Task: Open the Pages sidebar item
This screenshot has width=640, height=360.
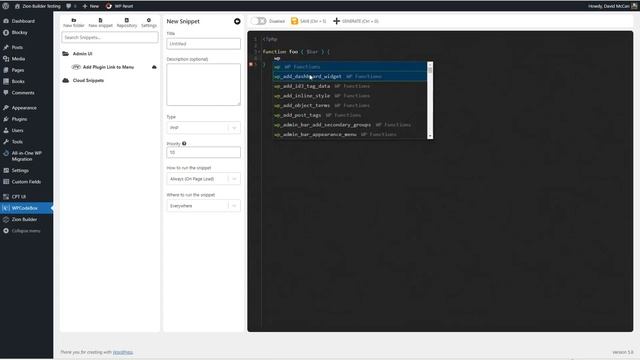Action: 18,70
